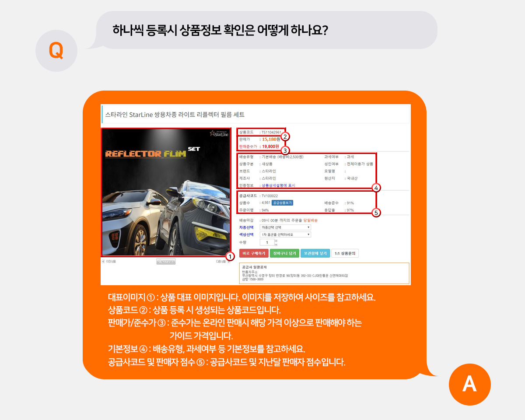Image resolution: width=525 pixels, height=420 pixels.
Task: Click the 보관함에 넣기 button
Action: (x=315, y=253)
